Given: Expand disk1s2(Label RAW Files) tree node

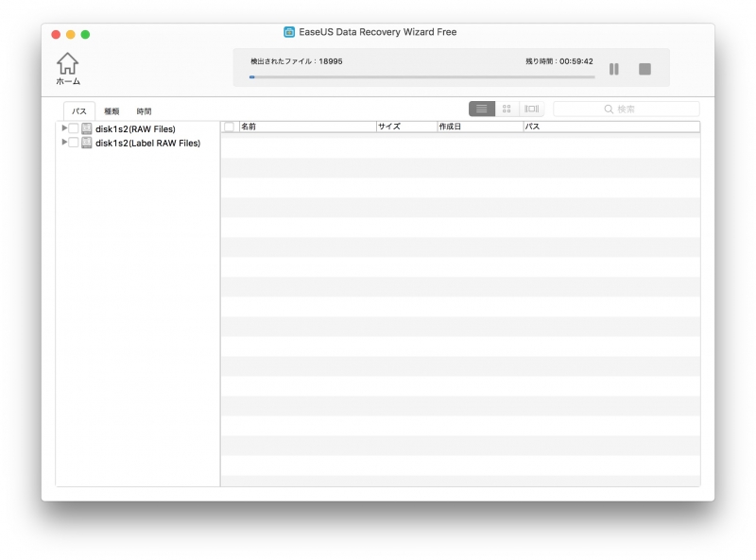Looking at the screenshot, I should 64,143.
